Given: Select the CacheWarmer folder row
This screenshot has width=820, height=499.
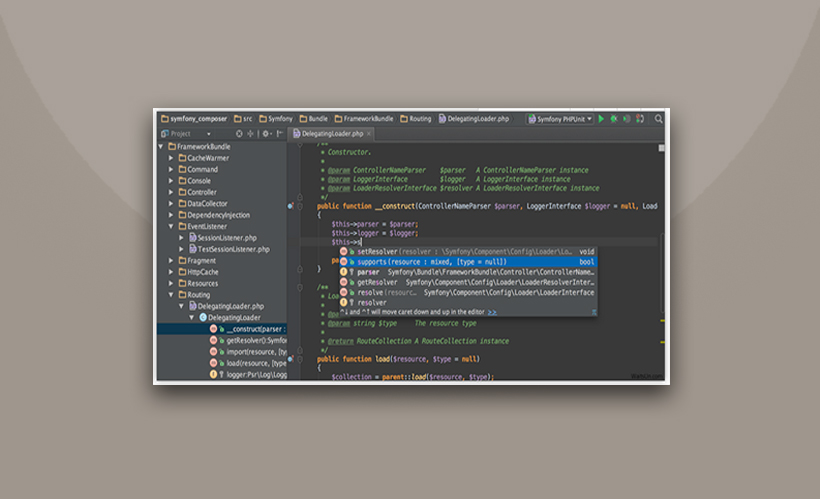Looking at the screenshot, I should point(222,158).
